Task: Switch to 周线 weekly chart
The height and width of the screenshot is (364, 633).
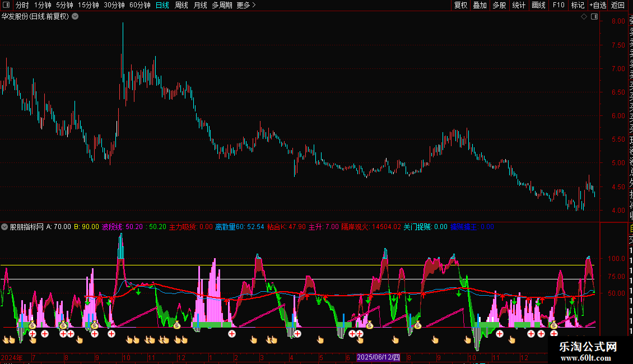Action: pos(181,5)
